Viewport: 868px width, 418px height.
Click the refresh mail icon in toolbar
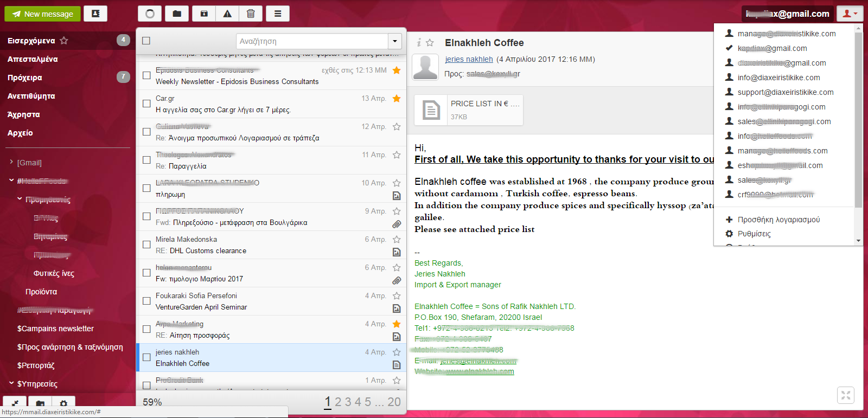point(150,14)
